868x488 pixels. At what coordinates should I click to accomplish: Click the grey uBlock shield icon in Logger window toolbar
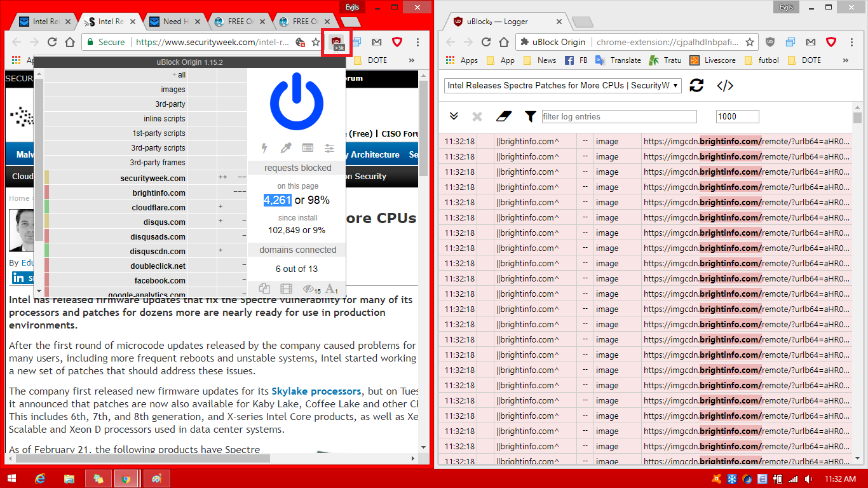[770, 42]
